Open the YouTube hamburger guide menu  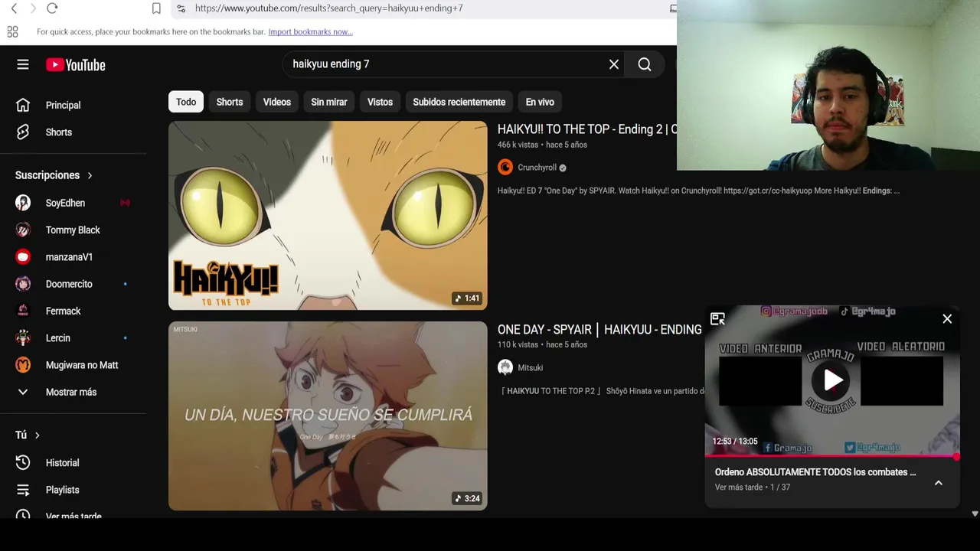coord(23,65)
